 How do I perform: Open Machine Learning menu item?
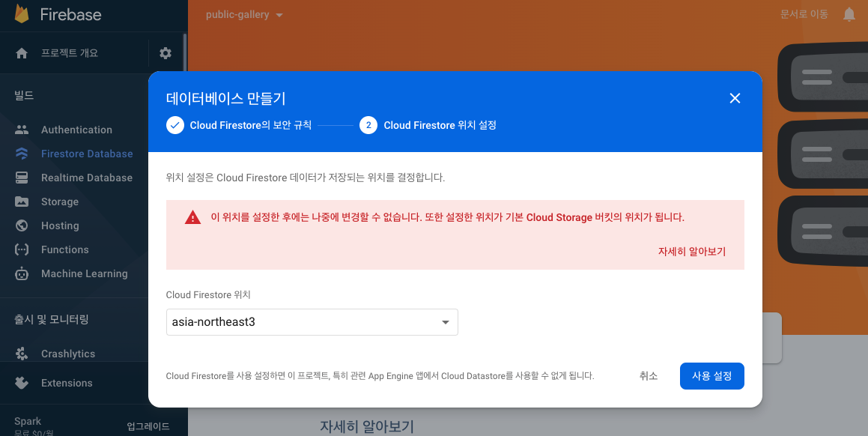pos(84,273)
